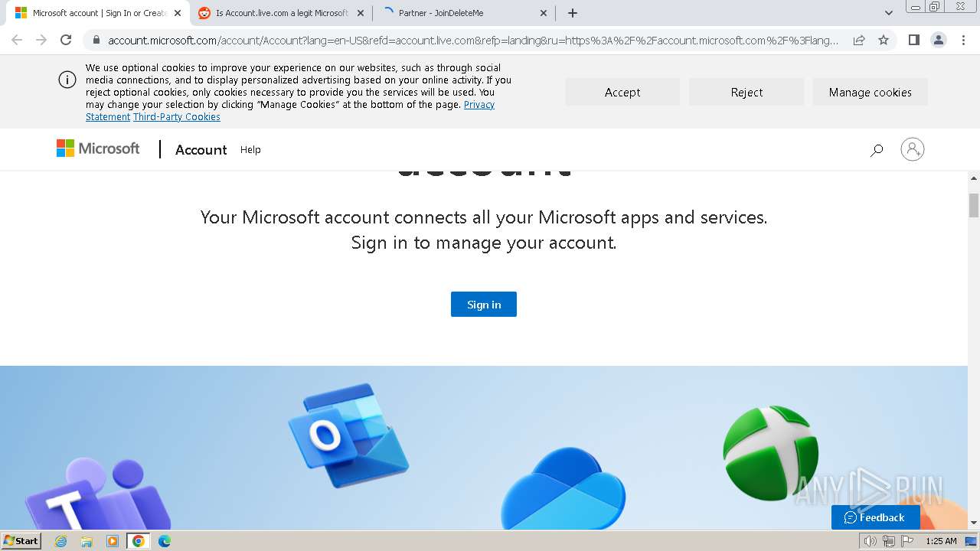Click the cookie banner info icon
This screenshot has width=980, height=551.
click(67, 80)
